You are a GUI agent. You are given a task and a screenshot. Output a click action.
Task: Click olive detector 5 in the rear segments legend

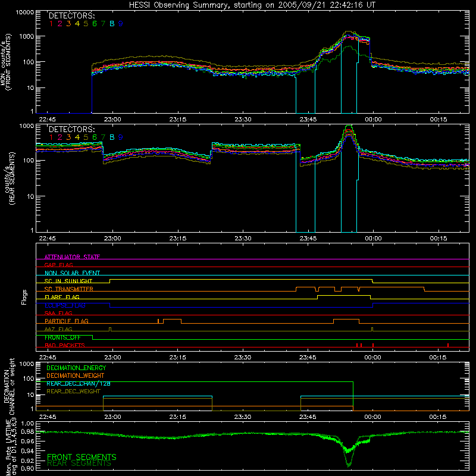(86, 137)
